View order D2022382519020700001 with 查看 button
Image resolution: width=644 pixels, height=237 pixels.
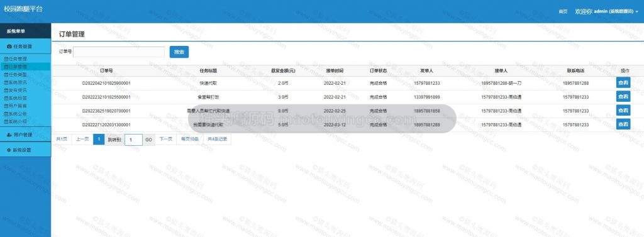[x=623, y=111]
